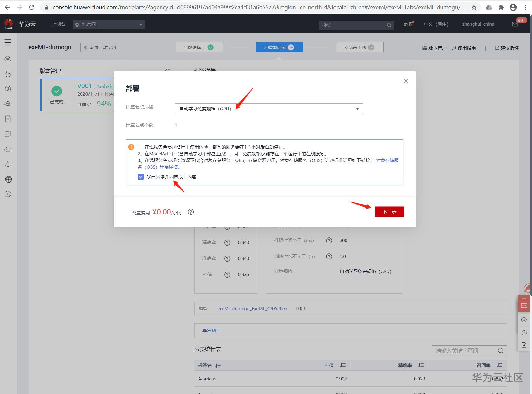The image size is (532, 394).
Task: Open model link exeML-dumogu_ExeML_4705d6ea
Action: pos(252,309)
